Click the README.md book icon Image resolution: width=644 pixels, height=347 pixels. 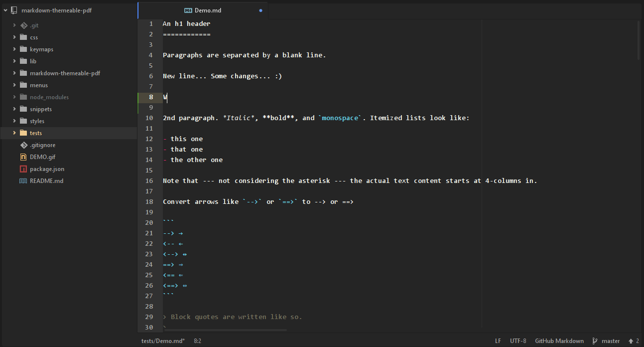[23, 181]
